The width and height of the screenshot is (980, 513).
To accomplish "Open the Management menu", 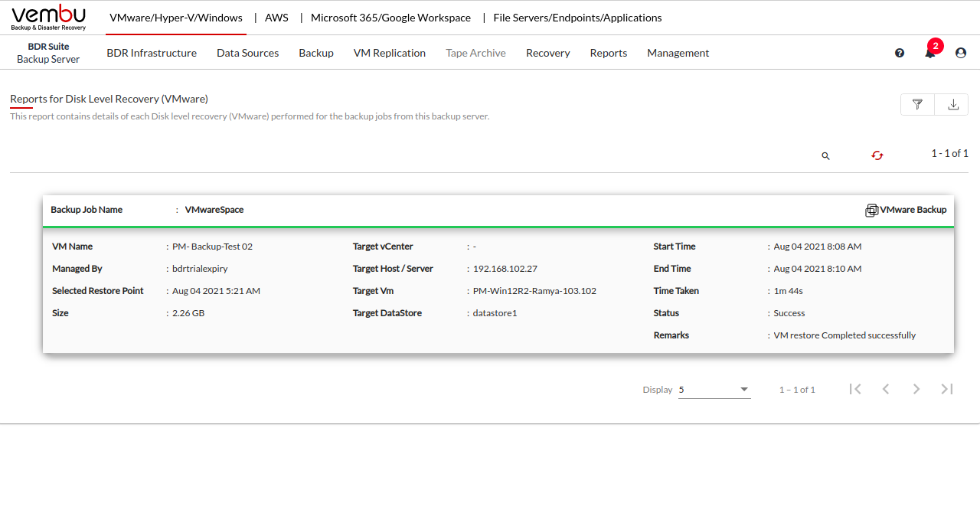I will click(678, 53).
